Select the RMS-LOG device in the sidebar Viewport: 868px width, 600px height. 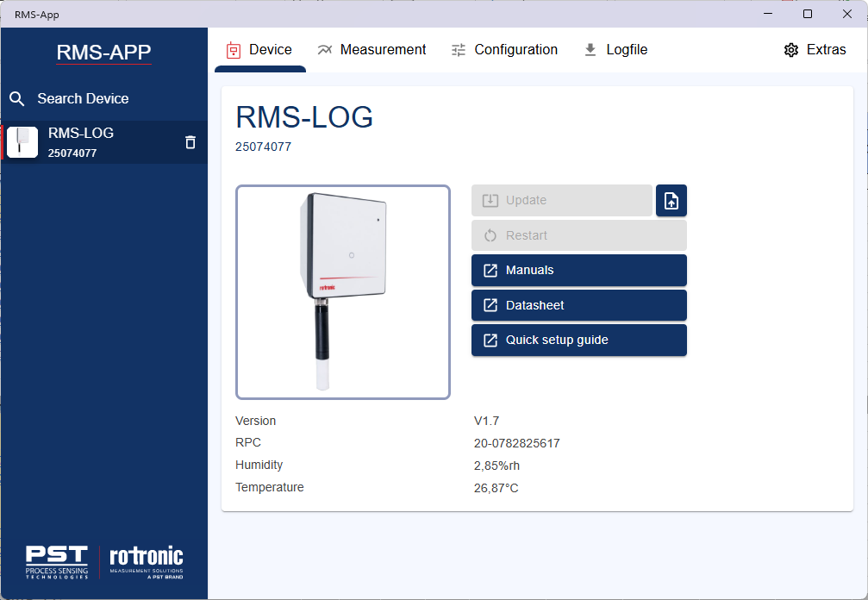click(95, 141)
